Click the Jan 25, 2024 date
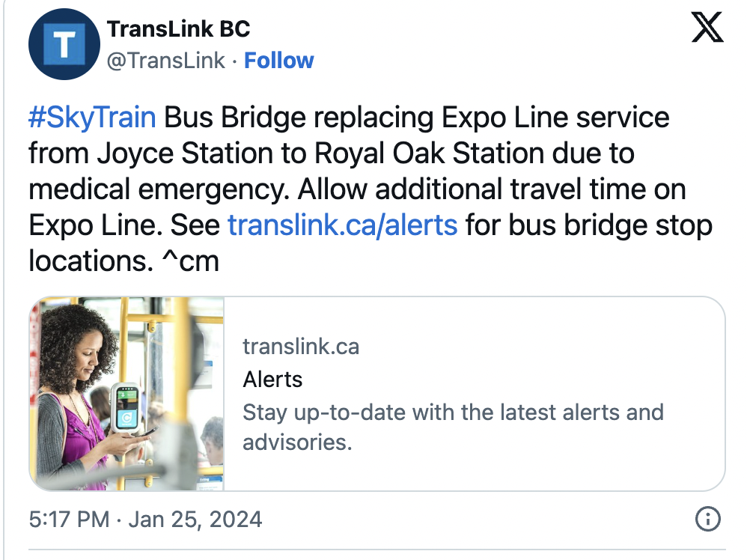The image size is (747, 560). [x=195, y=519]
